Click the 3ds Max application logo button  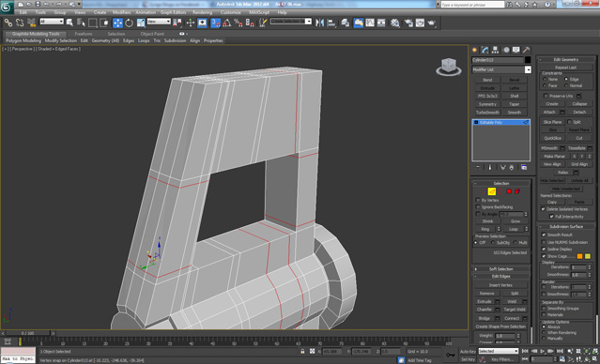pos(7,7)
